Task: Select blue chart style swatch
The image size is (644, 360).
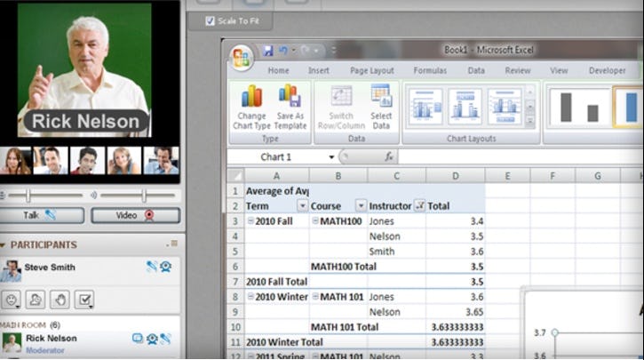Action: click(628, 107)
